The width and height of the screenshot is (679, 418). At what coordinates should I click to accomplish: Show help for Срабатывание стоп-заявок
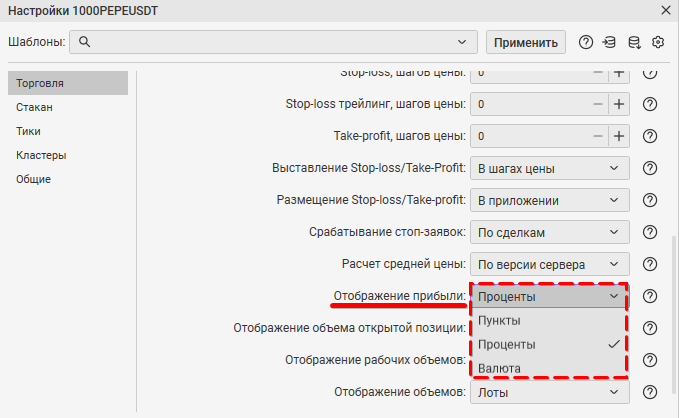click(x=649, y=232)
